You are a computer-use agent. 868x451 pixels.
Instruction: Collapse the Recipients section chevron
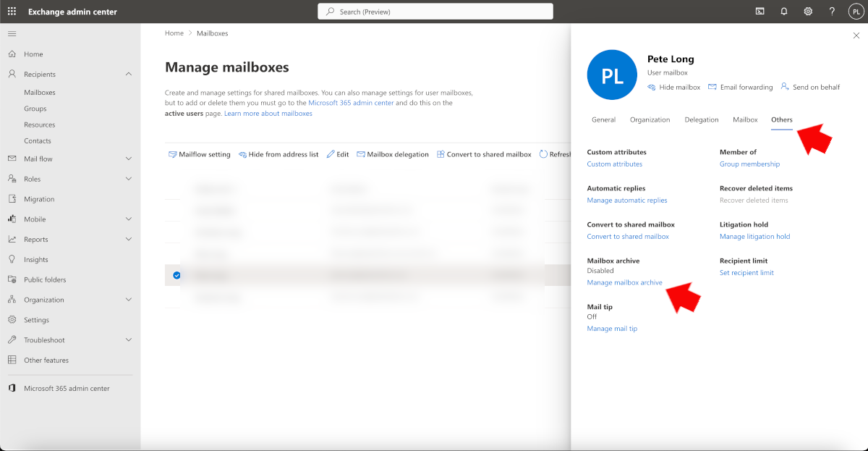click(x=129, y=74)
